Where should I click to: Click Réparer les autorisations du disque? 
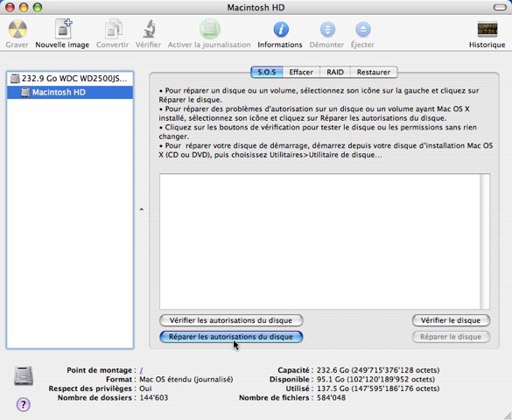[x=231, y=337]
